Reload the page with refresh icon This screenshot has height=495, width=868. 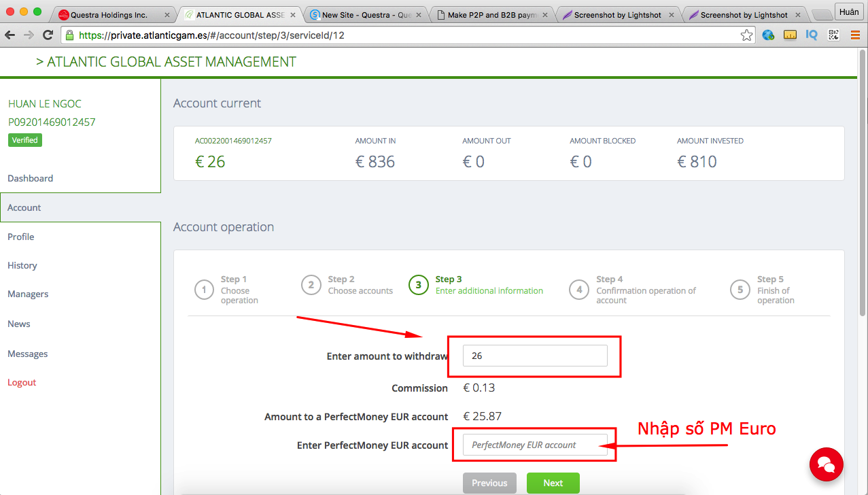tap(48, 35)
